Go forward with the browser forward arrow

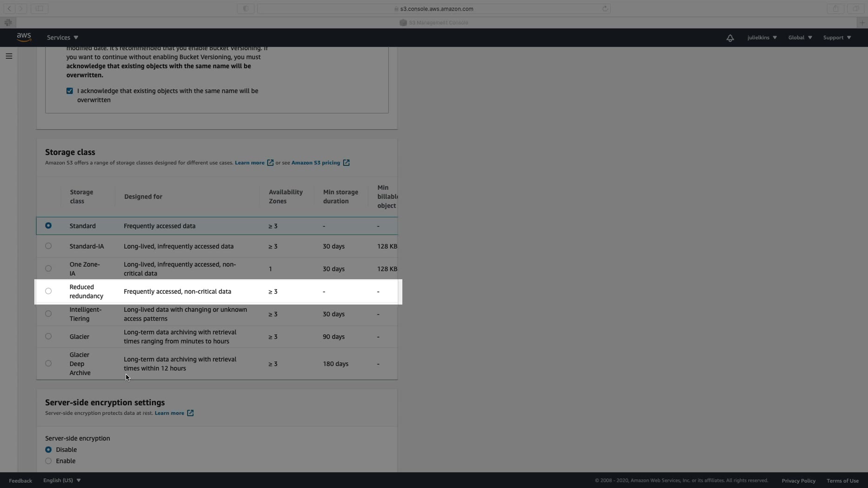pos(21,8)
